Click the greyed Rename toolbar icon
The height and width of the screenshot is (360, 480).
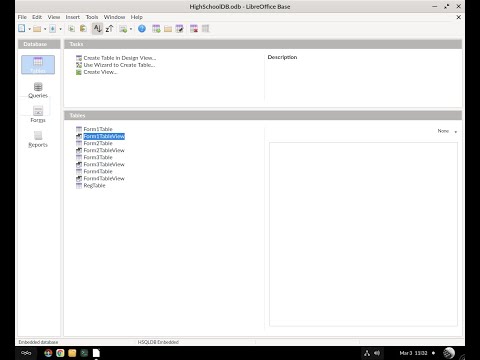click(x=205, y=29)
